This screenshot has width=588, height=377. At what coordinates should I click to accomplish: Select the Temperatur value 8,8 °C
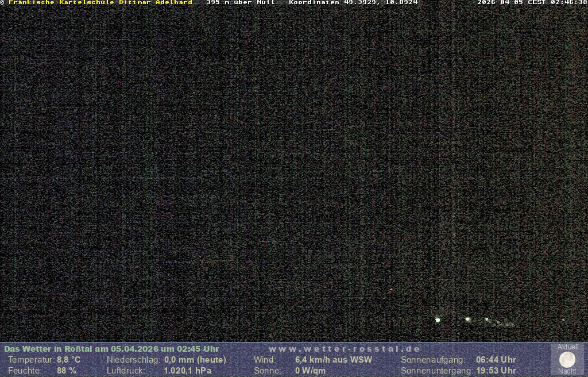point(68,360)
